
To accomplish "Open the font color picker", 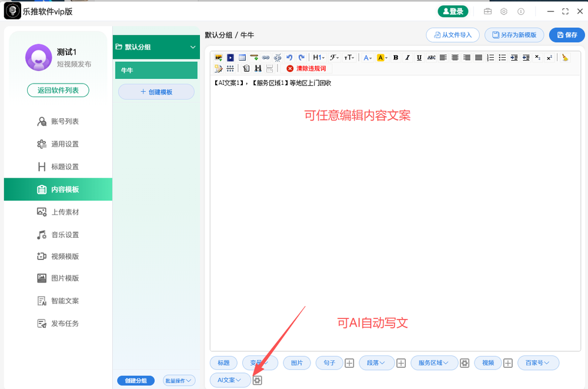I will 367,57.
